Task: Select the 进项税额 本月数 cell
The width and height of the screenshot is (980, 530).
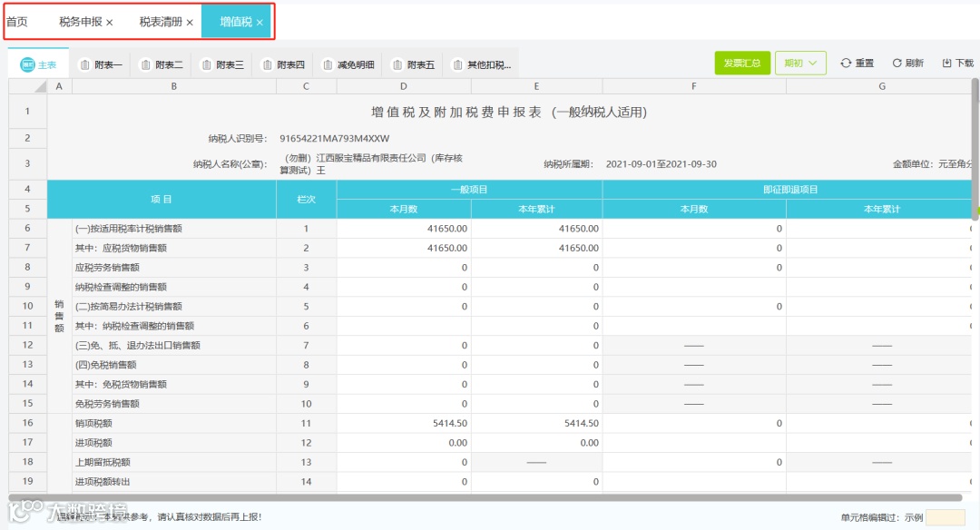Action: coord(404,443)
